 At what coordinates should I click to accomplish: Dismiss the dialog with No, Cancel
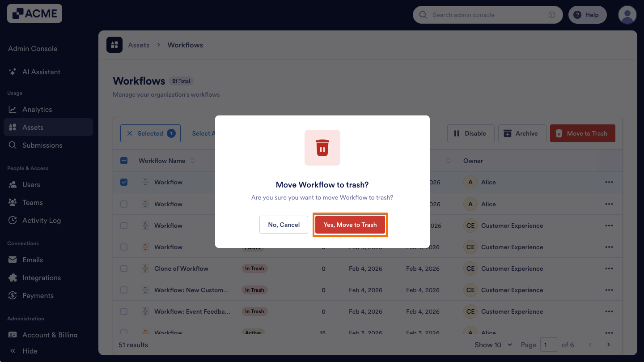(284, 225)
